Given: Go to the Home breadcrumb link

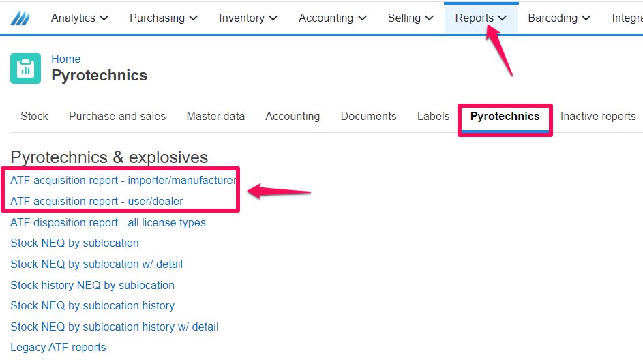Looking at the screenshot, I should [x=65, y=59].
